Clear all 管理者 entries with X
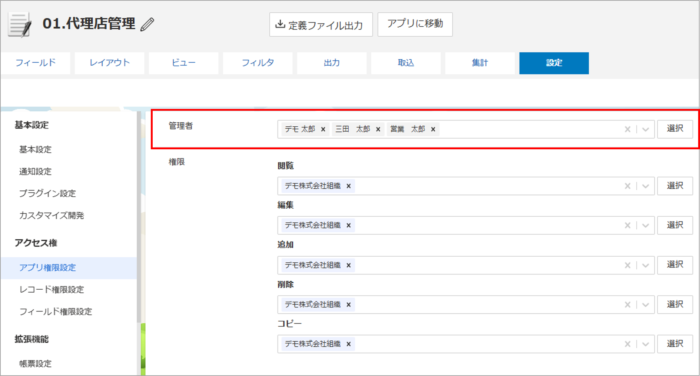700x376 pixels. [627, 130]
